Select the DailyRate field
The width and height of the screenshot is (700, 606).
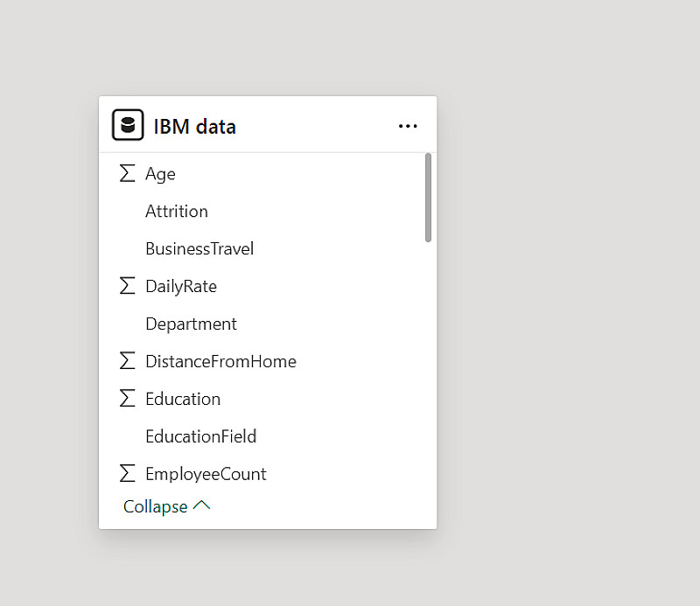tap(181, 287)
